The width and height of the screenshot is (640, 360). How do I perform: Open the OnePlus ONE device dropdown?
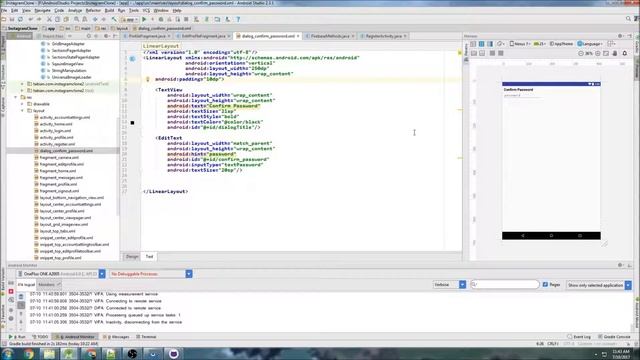coord(61,274)
